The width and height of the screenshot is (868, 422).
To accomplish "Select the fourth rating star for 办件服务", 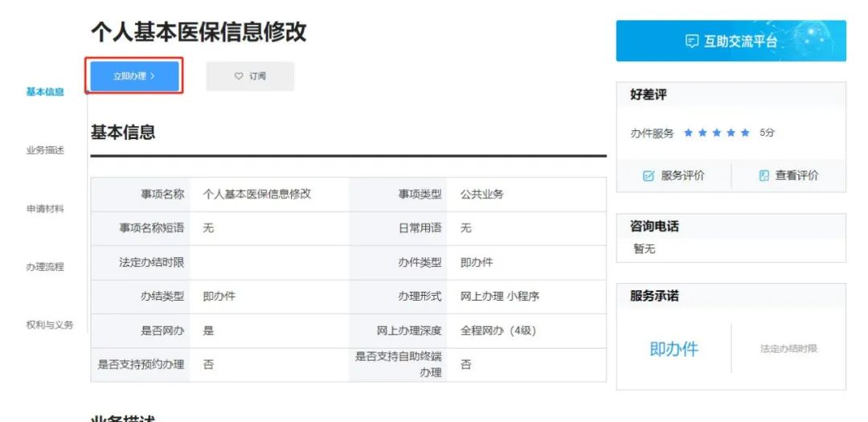I will (731, 133).
